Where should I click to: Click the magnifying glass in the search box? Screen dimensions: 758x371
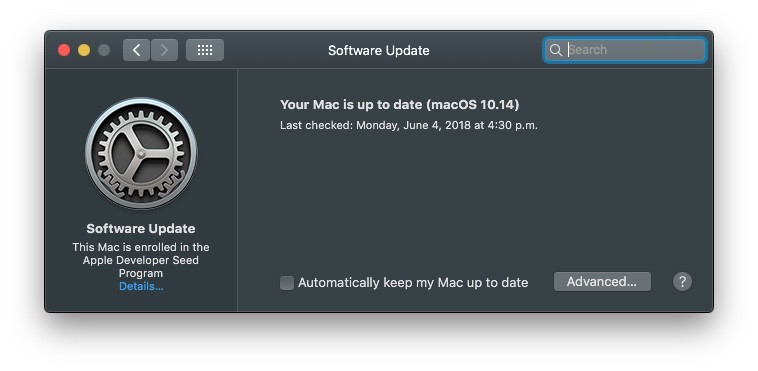pos(556,50)
